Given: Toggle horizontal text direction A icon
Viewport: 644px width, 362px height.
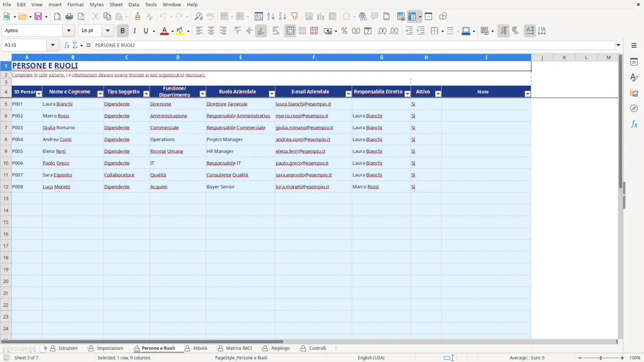Looking at the screenshot, I should (x=530, y=31).
